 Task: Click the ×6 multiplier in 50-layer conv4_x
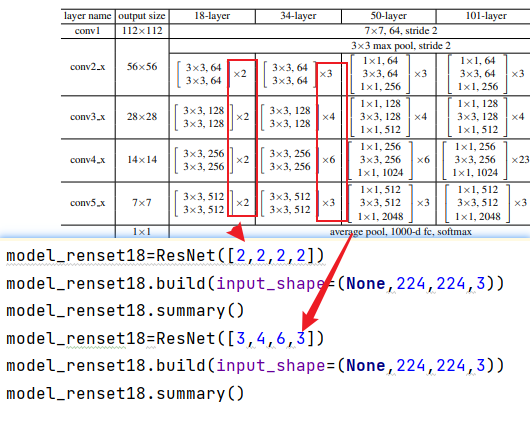coord(423,160)
